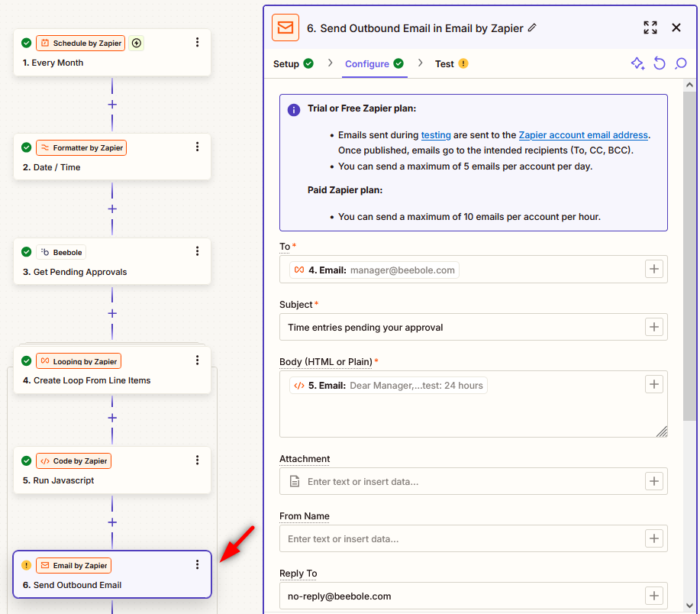Viewport: 700px width, 614px height.
Task: Select the Code by Zapier Run Javascript step
Action: [x=112, y=470]
